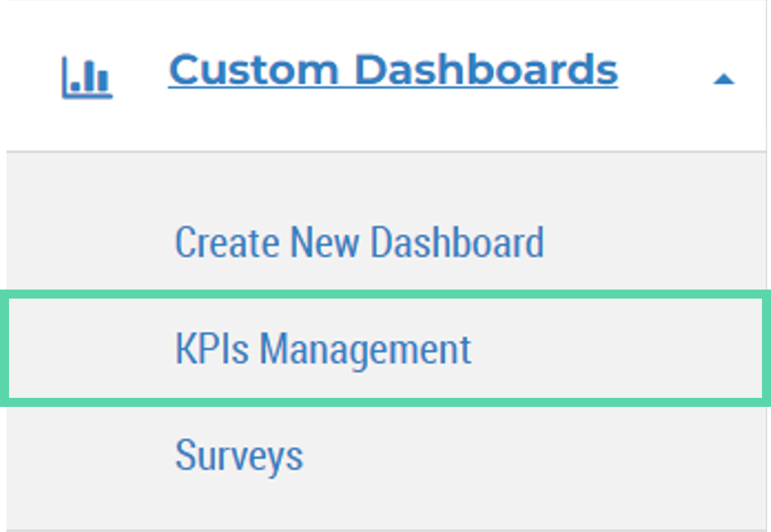This screenshot has height=532, width=771.
Task: Open KPIs Management
Action: (323, 349)
